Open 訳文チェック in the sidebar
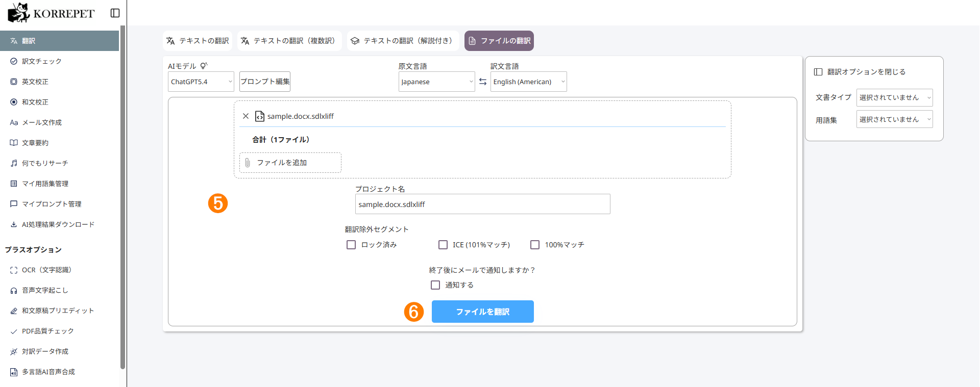The height and width of the screenshot is (387, 980). [x=59, y=61]
